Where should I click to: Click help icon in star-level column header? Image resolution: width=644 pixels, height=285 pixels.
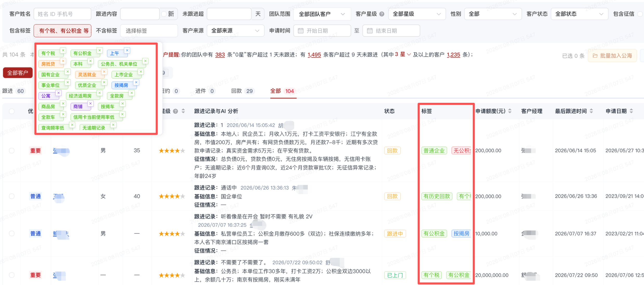tap(176, 111)
